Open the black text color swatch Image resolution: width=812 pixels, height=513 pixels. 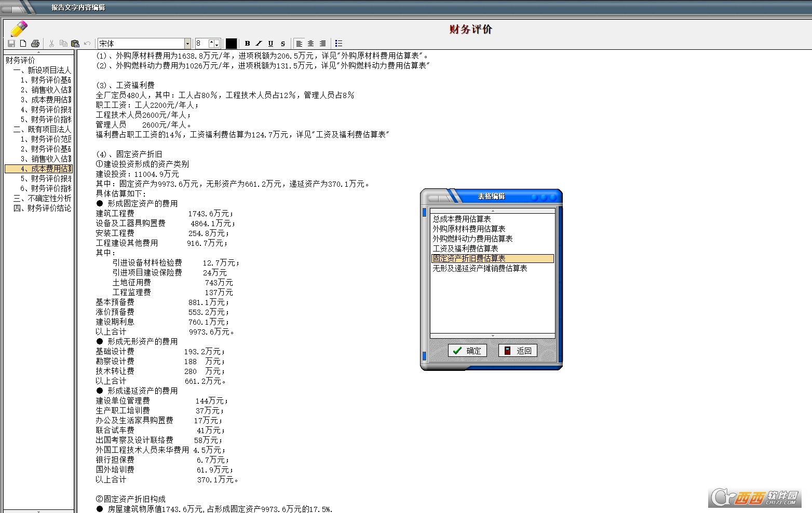(x=231, y=44)
